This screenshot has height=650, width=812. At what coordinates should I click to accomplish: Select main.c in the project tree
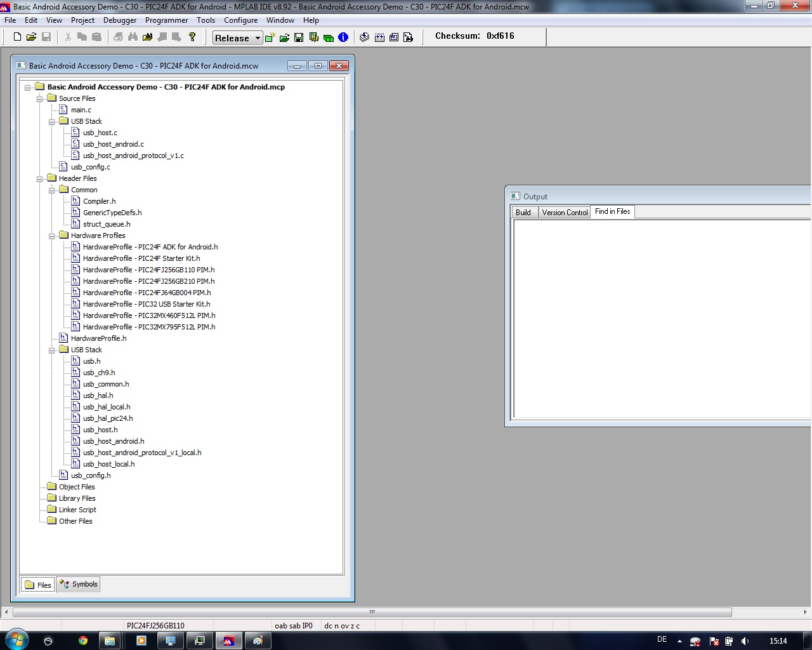click(81, 110)
